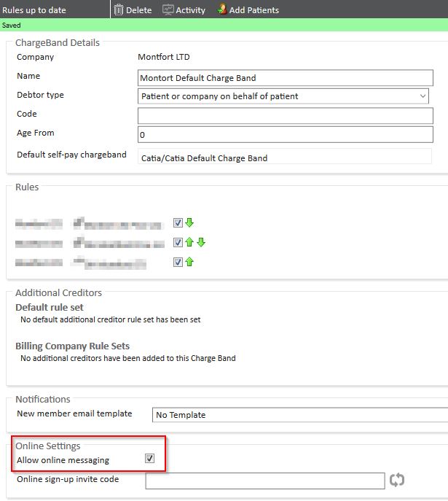Image resolution: width=448 pixels, height=501 pixels.
Task: Click the Code input field
Action: (x=284, y=115)
